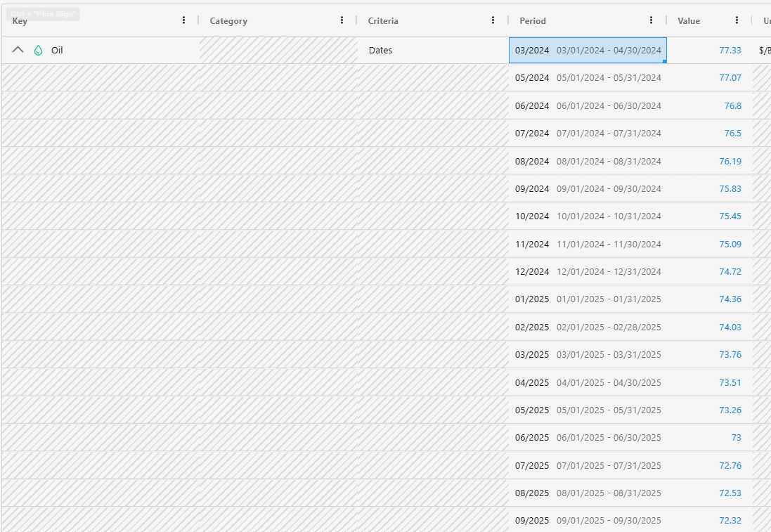771x532 pixels.
Task: Collapse the Oil row group
Action: [19, 51]
